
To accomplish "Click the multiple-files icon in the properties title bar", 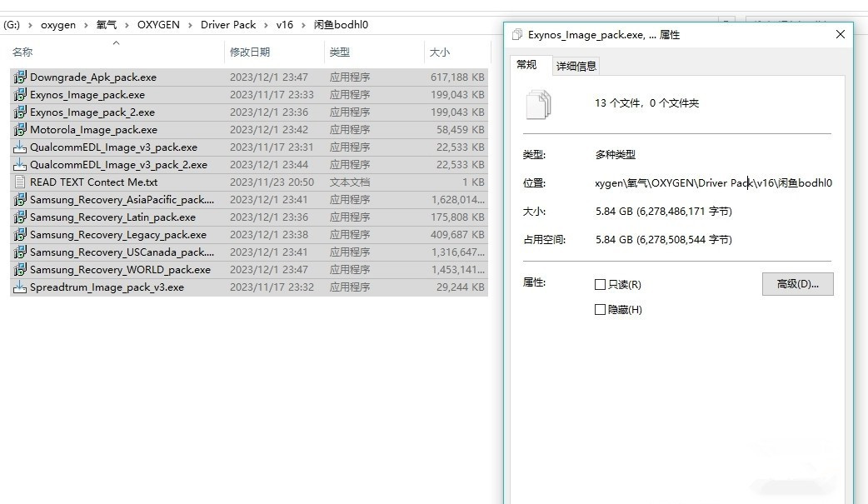I will tap(517, 34).
